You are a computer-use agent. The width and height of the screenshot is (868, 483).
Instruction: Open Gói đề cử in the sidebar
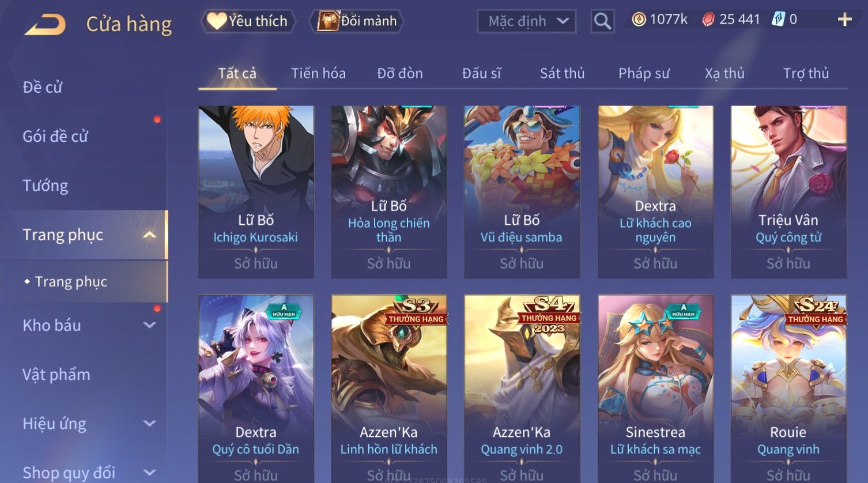(55, 137)
